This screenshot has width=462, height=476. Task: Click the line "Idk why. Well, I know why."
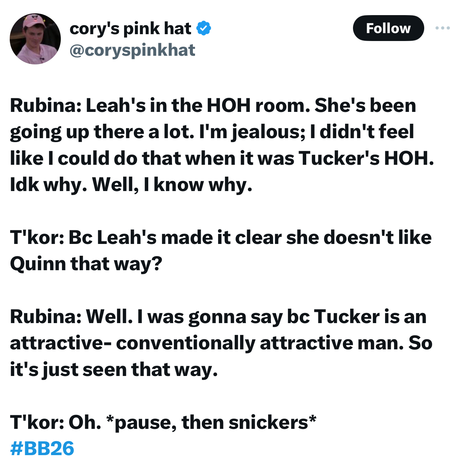click(131, 185)
